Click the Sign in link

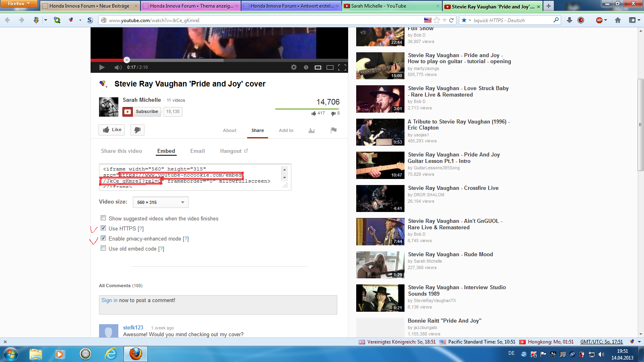point(109,300)
